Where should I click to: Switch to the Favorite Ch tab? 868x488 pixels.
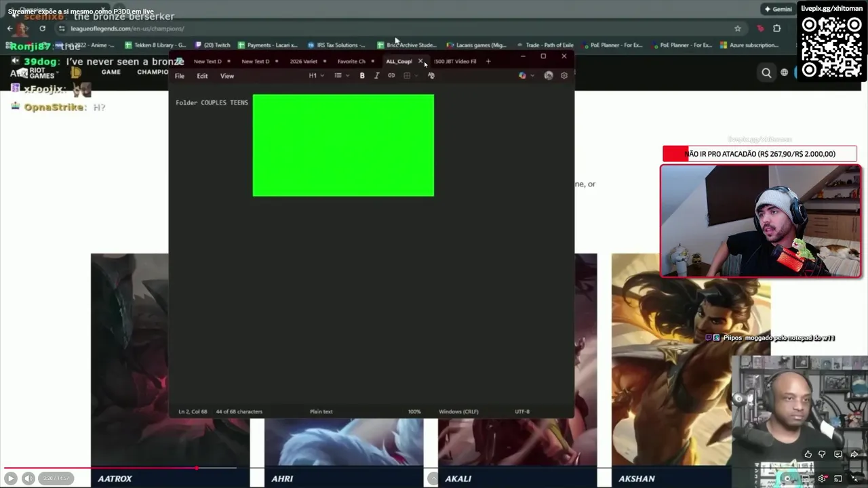(351, 61)
